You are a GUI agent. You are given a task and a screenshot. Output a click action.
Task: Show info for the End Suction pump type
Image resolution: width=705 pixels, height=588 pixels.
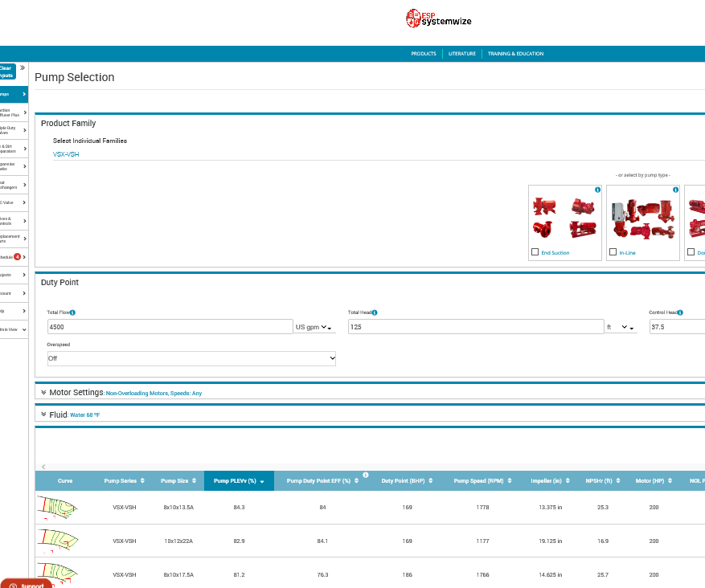click(x=597, y=190)
